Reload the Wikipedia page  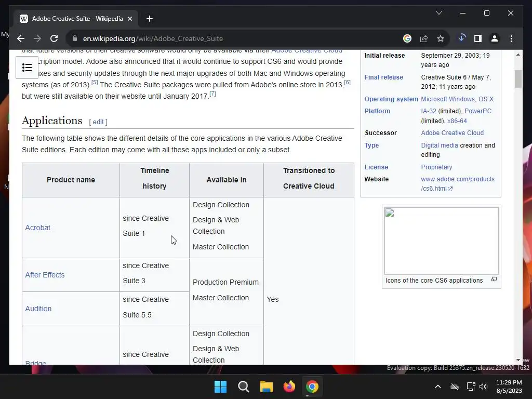[54, 38]
